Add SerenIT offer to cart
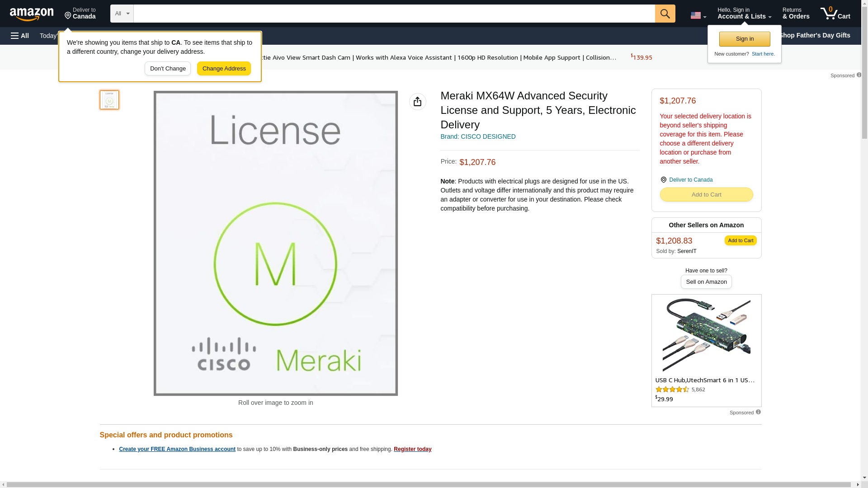868x488 pixels. 740,240
